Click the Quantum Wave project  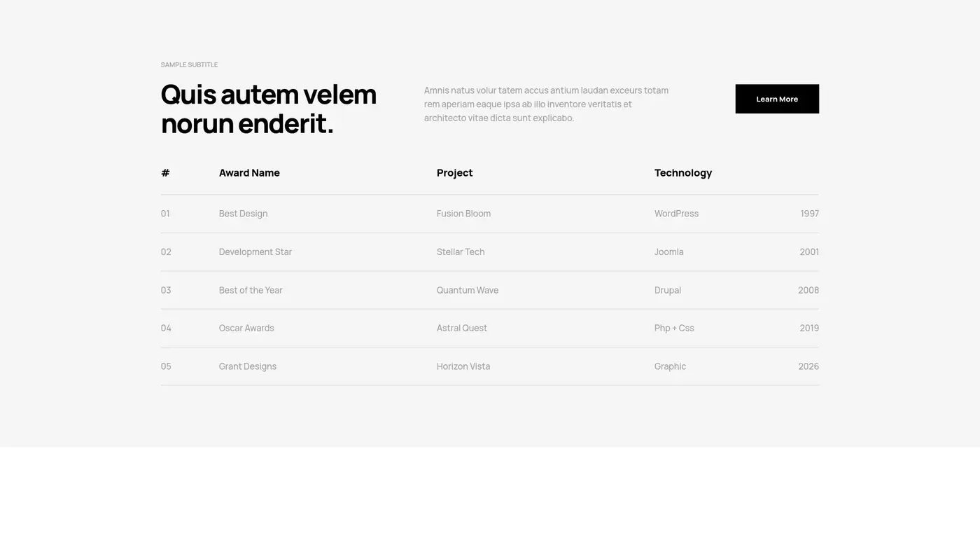467,290
